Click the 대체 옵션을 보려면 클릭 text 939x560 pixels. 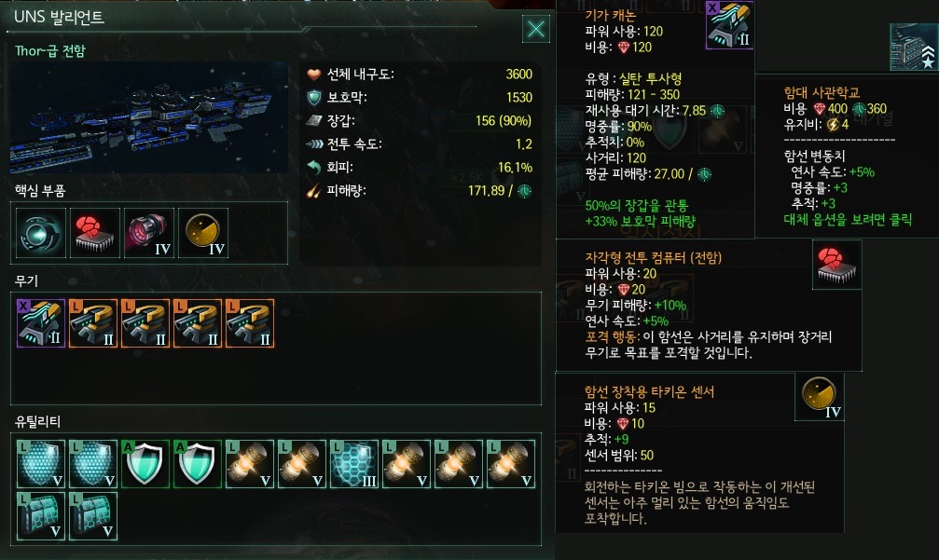(x=848, y=220)
